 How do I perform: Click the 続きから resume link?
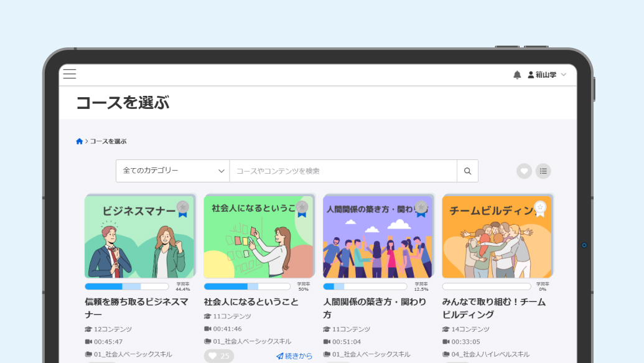(294, 355)
